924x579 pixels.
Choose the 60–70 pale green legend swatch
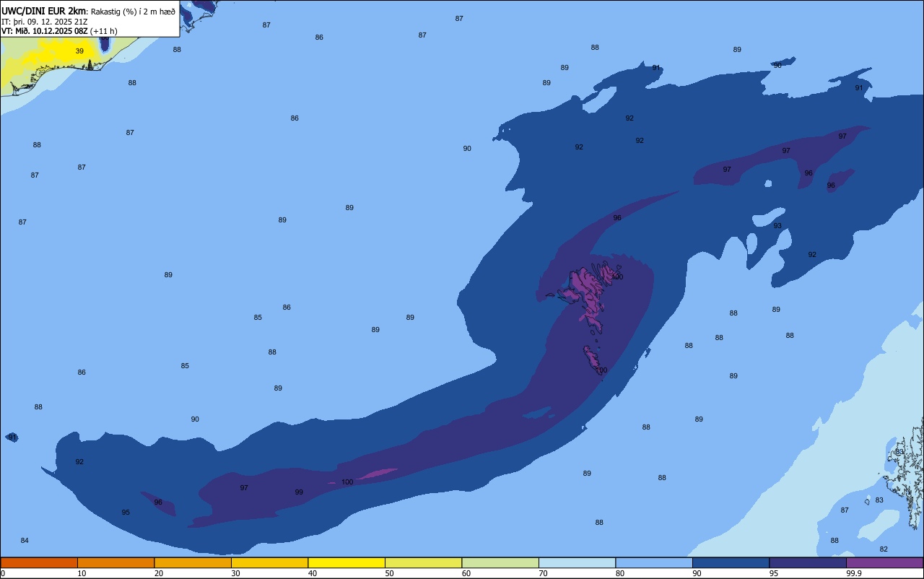pyautogui.click(x=500, y=562)
